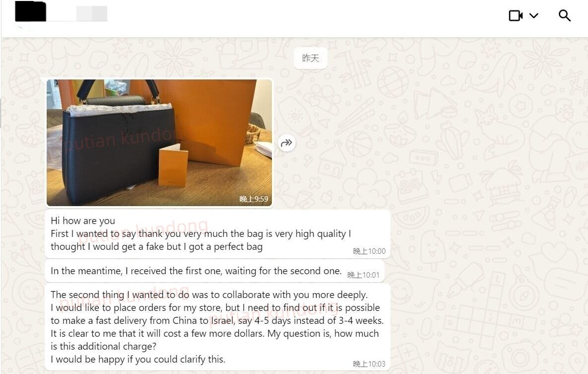Open the search-in-chat magnifier

[564, 15]
